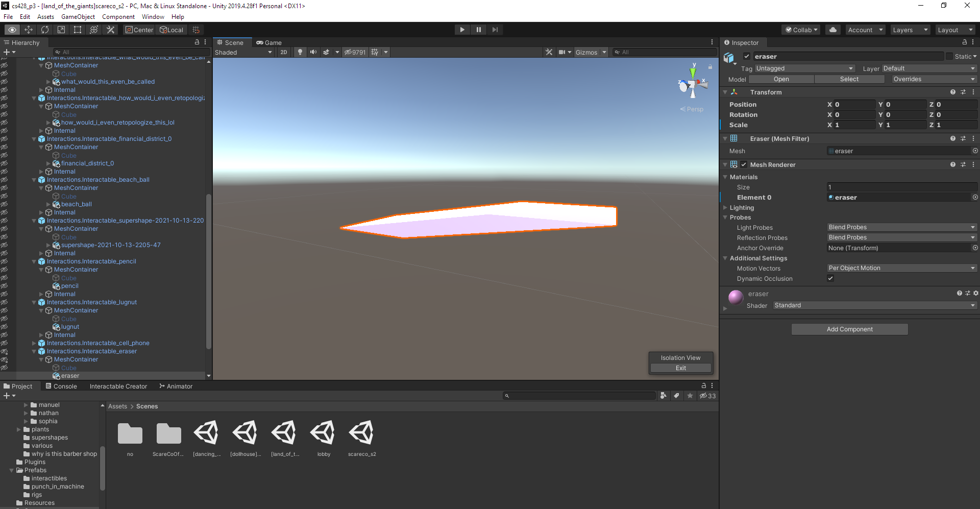Open eraser material settings gear
The width and height of the screenshot is (980, 509).
click(x=976, y=293)
